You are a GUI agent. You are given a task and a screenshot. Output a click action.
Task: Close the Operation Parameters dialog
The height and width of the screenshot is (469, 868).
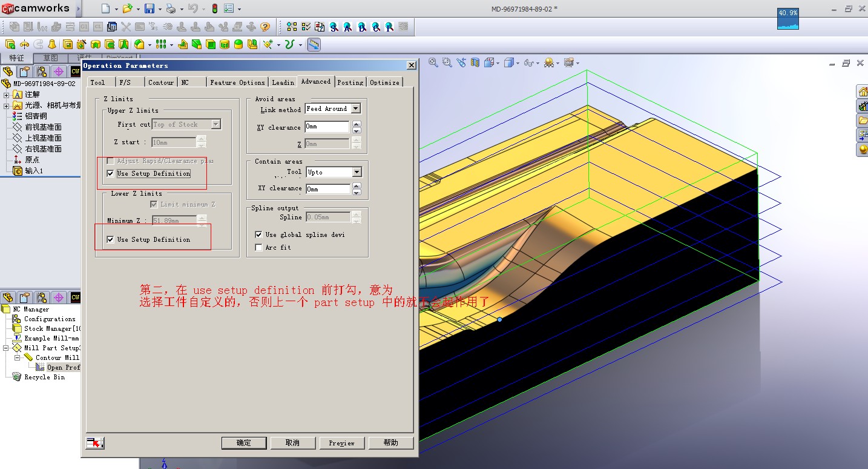pyautogui.click(x=412, y=65)
